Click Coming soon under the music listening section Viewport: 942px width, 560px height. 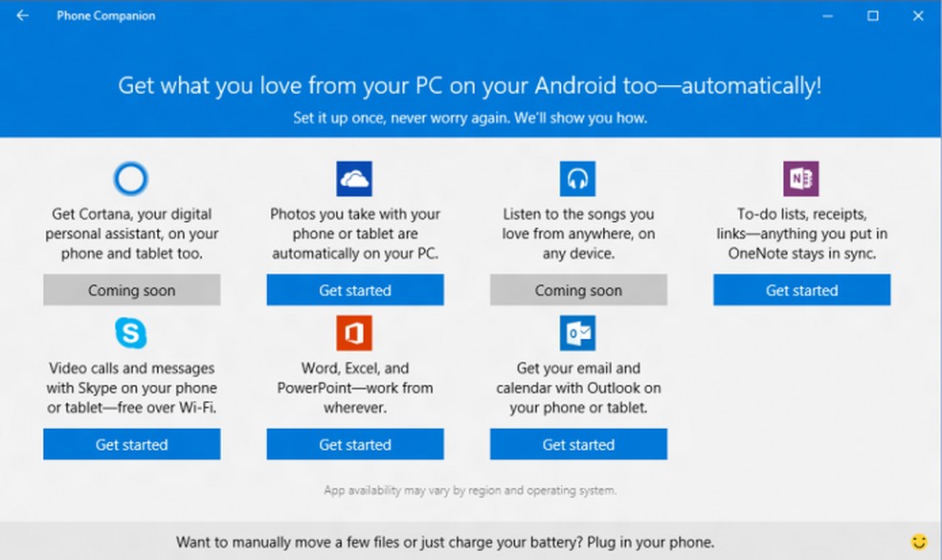578,290
